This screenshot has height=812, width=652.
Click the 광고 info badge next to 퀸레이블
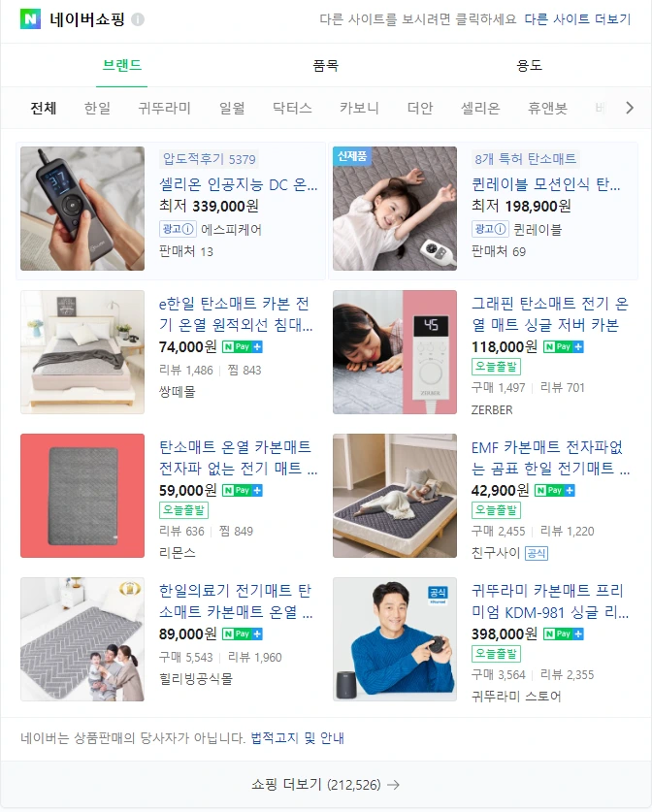490,229
